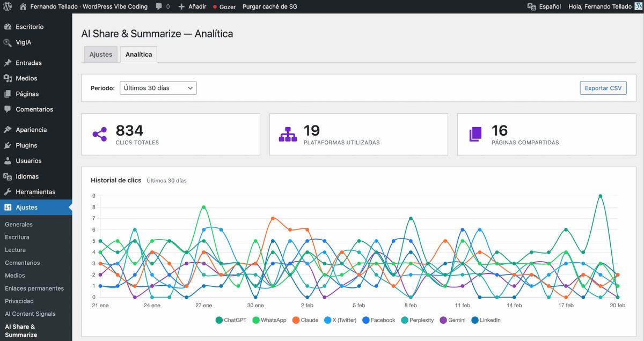Click the VigIA sidebar icon
Screen dimensions: 644x341
[8, 42]
